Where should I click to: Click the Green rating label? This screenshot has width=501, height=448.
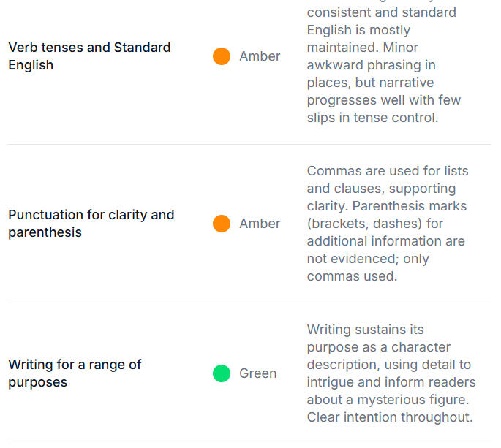[257, 373]
